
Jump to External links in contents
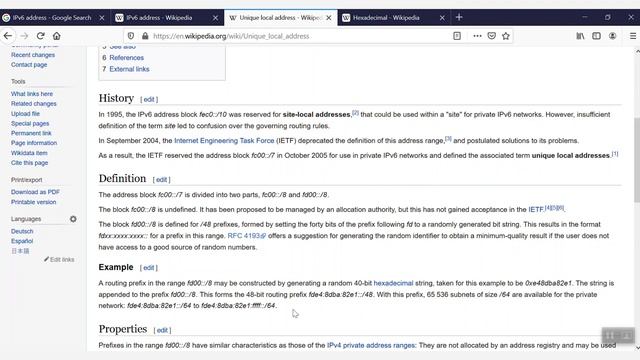129,69
